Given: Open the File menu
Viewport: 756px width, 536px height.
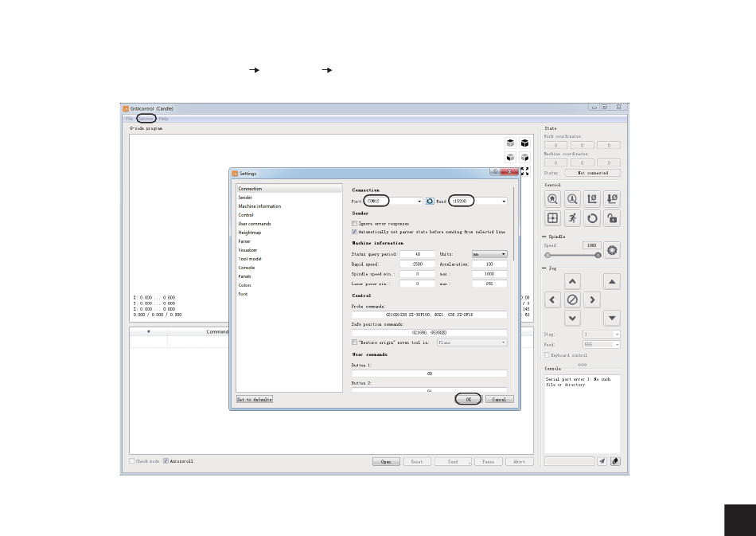Looking at the screenshot, I should tap(129, 118).
